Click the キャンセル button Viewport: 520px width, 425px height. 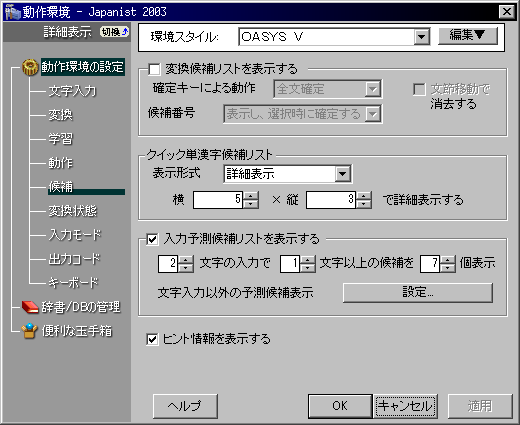pos(405,406)
